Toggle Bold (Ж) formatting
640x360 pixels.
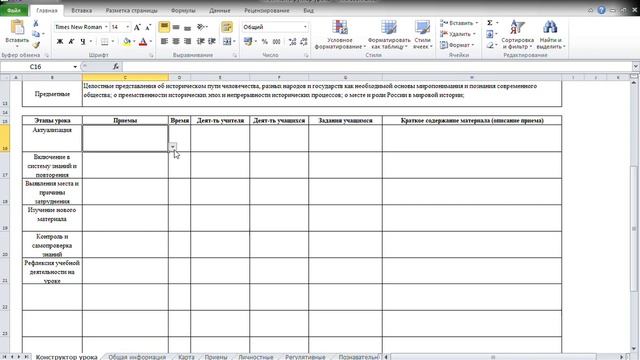[x=60, y=41]
